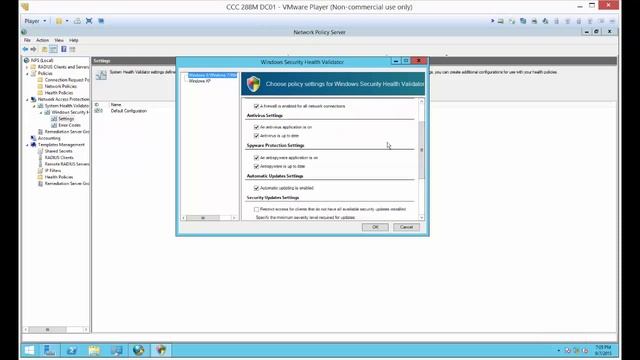Screen dimensions: 640x360
Task: Click the Default Configuration row icon
Action: pos(98,111)
